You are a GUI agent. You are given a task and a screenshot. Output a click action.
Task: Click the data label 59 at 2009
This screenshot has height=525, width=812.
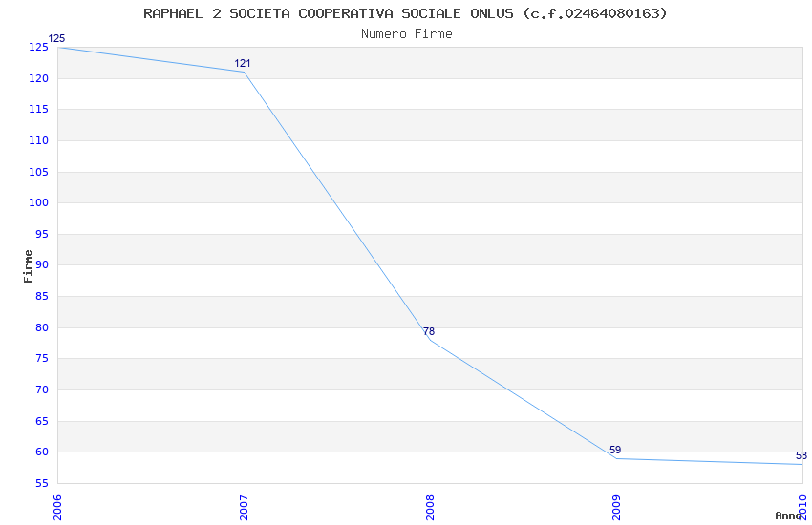pyautogui.click(x=615, y=450)
